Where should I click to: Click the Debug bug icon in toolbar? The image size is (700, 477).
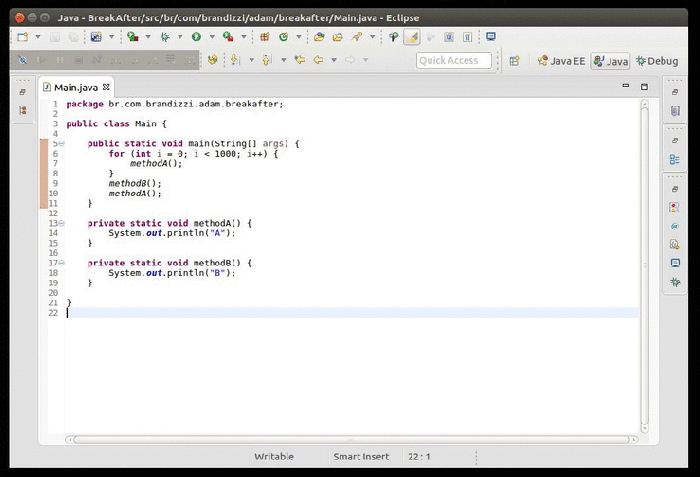tap(164, 37)
